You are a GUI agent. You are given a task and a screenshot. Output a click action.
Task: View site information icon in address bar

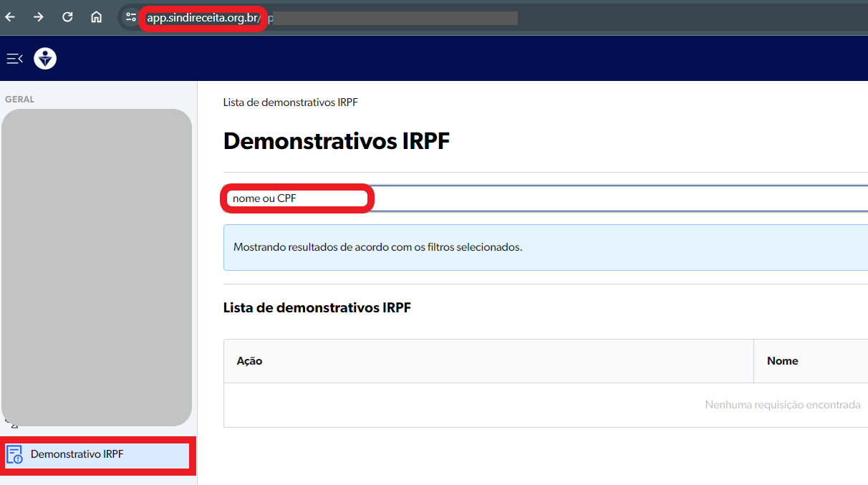[130, 17]
